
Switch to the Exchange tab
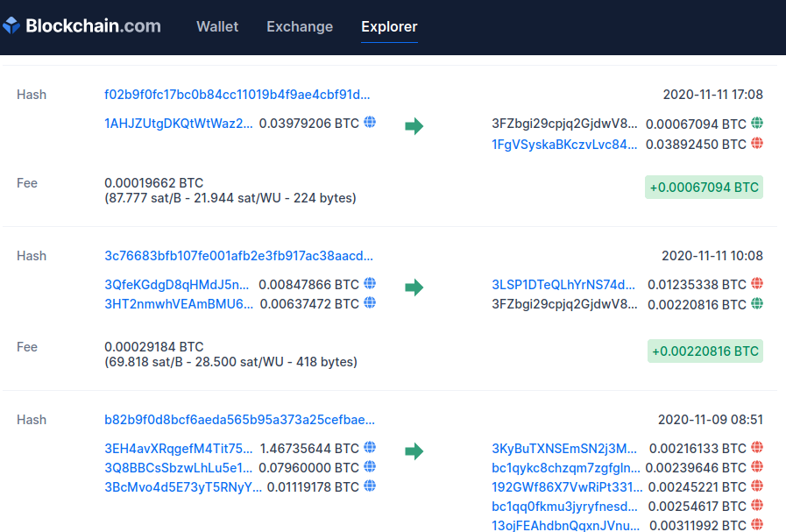(300, 26)
